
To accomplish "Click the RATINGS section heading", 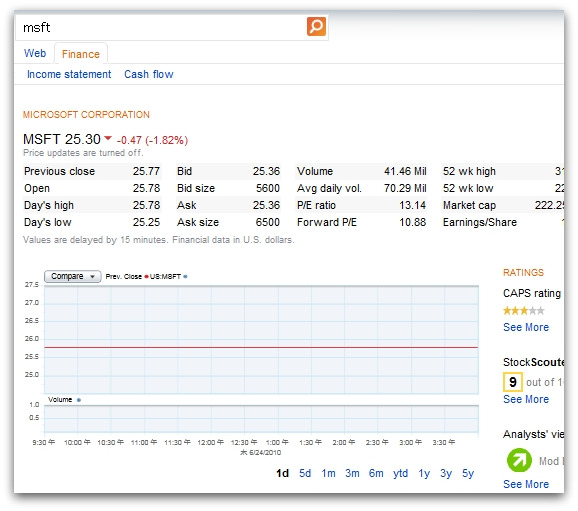I will [x=523, y=272].
